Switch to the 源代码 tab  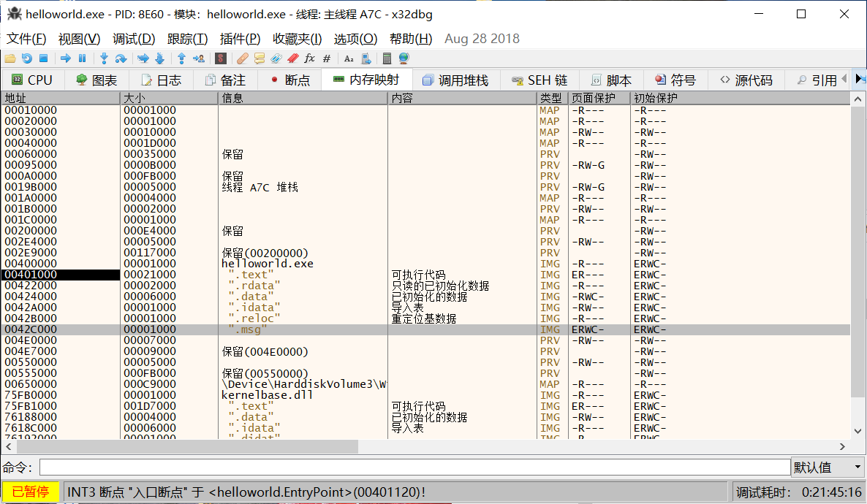coord(746,80)
